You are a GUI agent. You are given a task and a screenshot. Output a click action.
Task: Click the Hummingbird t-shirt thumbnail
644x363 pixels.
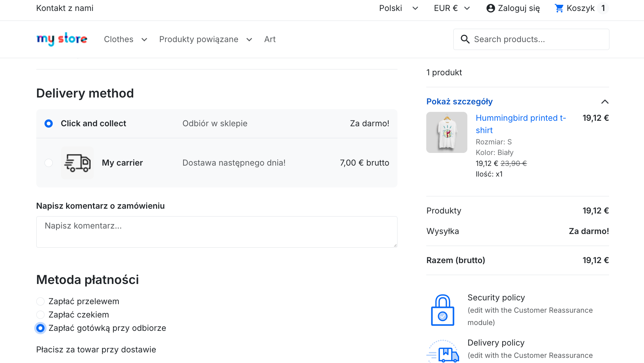click(x=447, y=132)
